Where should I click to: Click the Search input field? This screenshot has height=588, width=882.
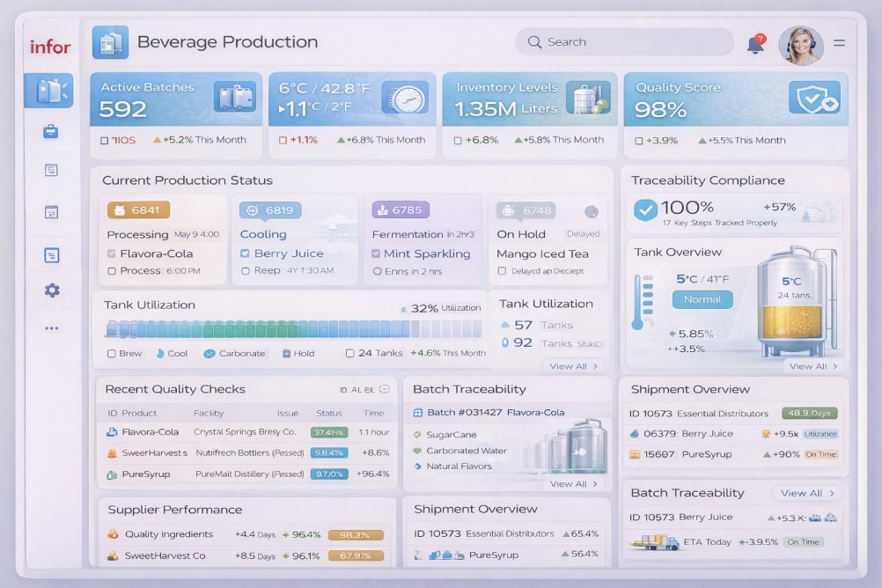pyautogui.click(x=624, y=41)
